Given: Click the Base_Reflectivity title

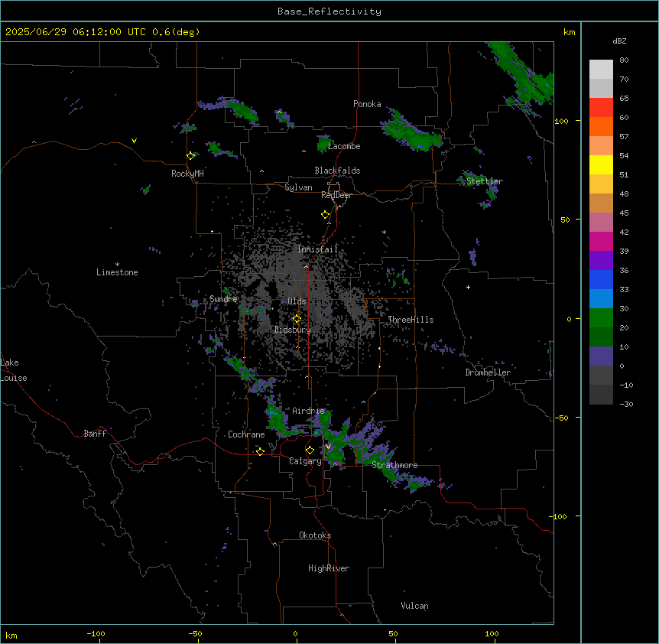Looking at the screenshot, I should pyautogui.click(x=329, y=11).
